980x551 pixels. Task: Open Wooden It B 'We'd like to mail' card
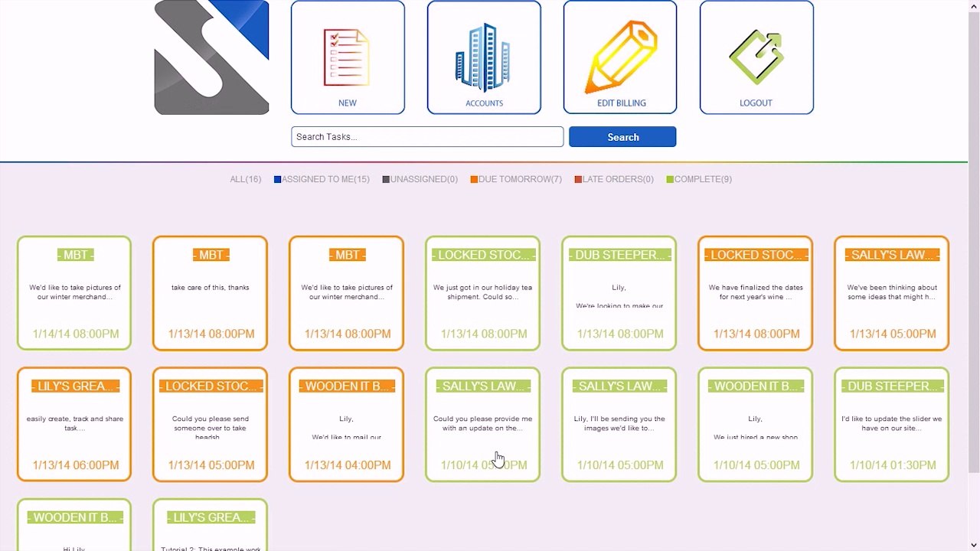pyautogui.click(x=347, y=425)
